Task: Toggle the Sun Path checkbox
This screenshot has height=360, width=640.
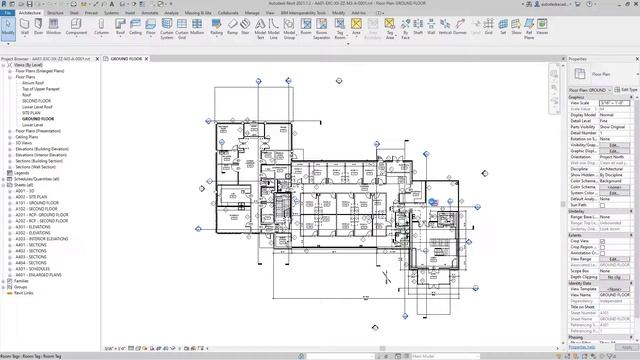Action: (602, 205)
